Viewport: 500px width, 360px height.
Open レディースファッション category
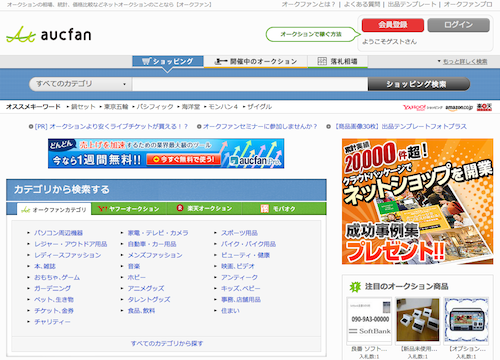coord(68,255)
